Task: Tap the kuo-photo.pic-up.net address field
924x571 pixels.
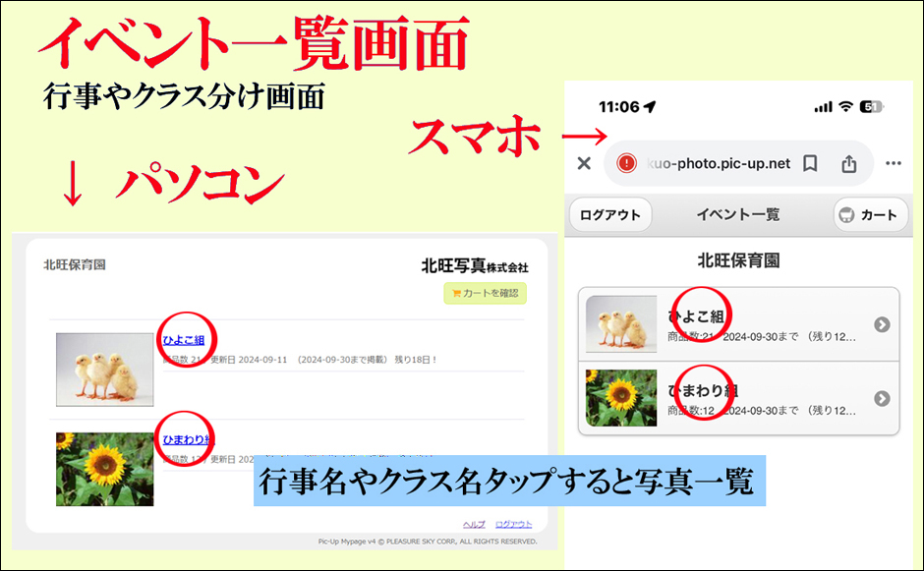Action: [x=720, y=163]
